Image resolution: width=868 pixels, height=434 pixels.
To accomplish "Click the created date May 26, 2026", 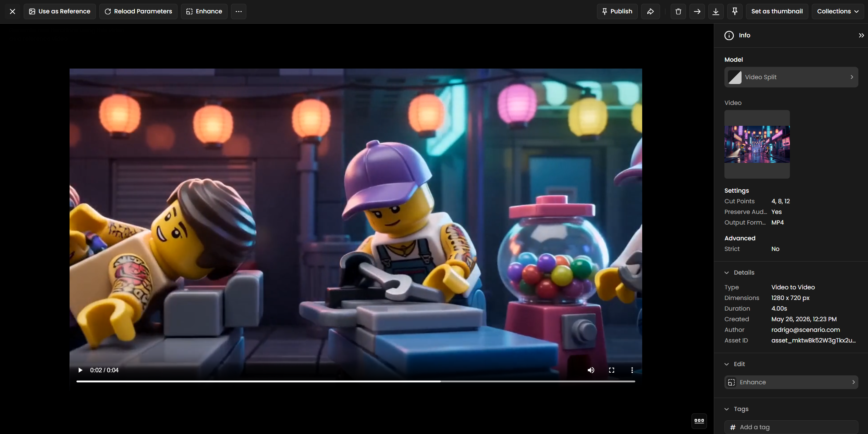I will [x=804, y=319].
